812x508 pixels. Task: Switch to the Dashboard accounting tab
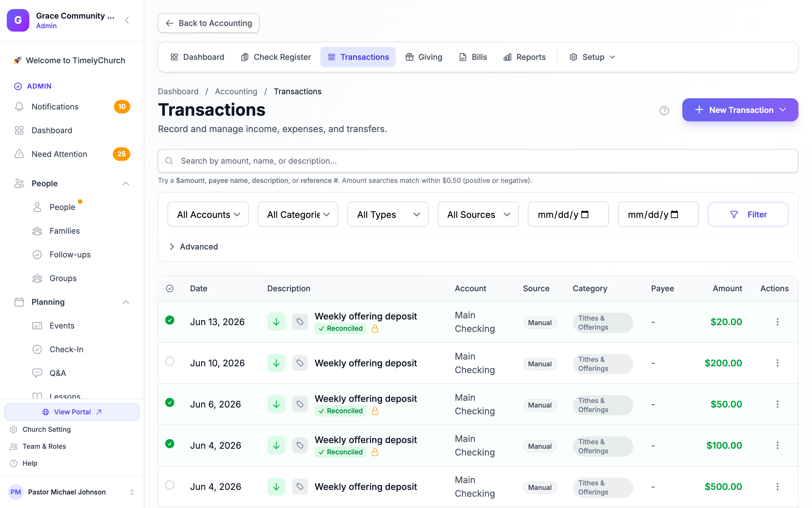197,57
